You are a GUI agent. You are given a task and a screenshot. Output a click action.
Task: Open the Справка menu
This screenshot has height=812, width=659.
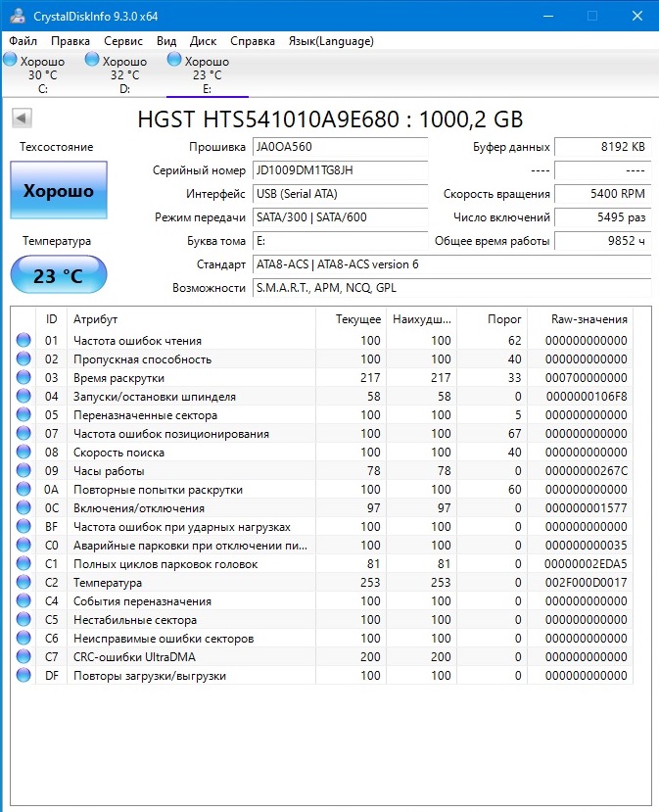pyautogui.click(x=253, y=41)
